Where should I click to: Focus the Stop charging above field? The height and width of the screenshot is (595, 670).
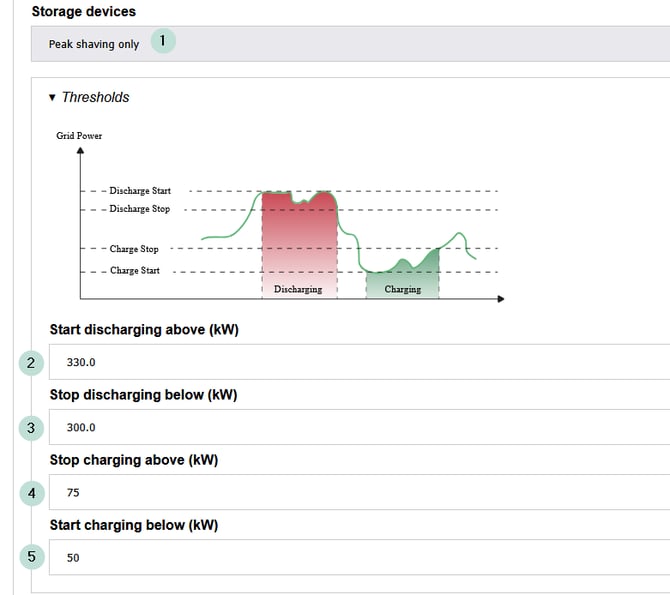pyautogui.click(x=359, y=492)
